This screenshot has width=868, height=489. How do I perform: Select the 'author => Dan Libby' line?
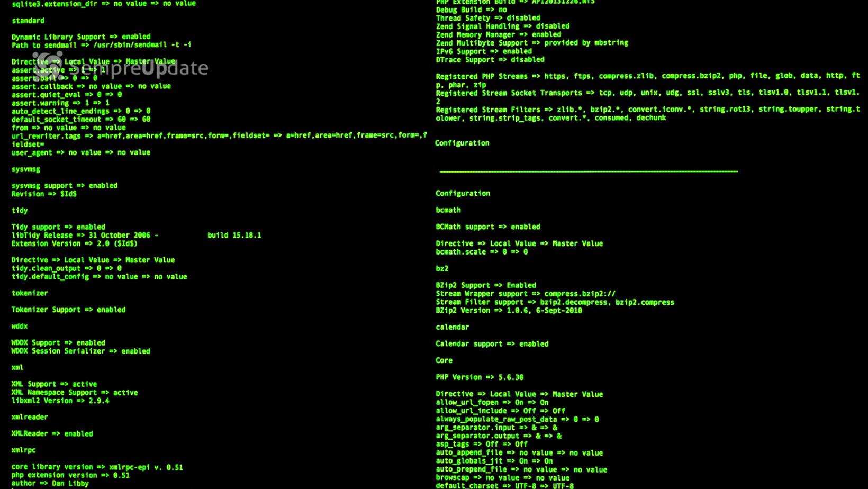click(50, 484)
